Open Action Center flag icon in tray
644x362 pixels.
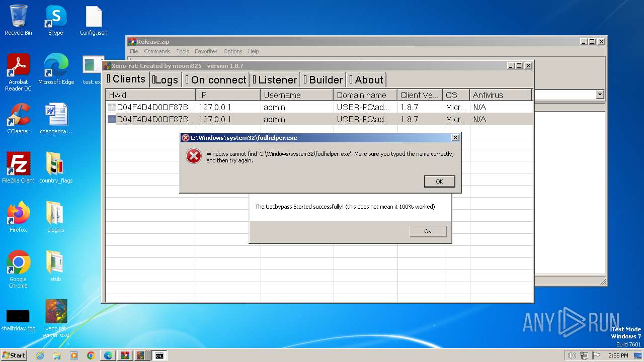tap(596, 355)
